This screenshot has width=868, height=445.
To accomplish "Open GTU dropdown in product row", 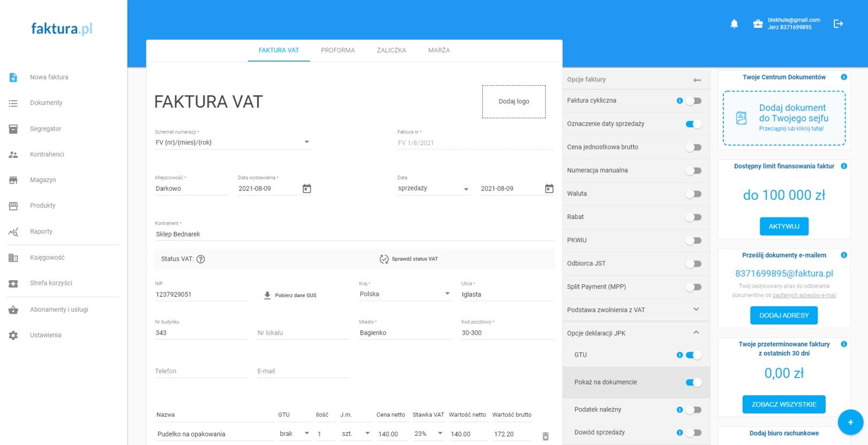I will point(295,434).
